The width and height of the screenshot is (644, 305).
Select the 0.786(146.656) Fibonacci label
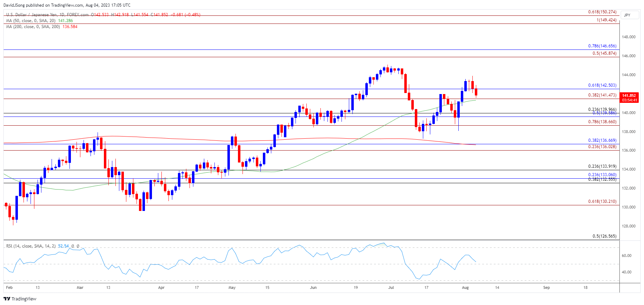tap(602, 46)
